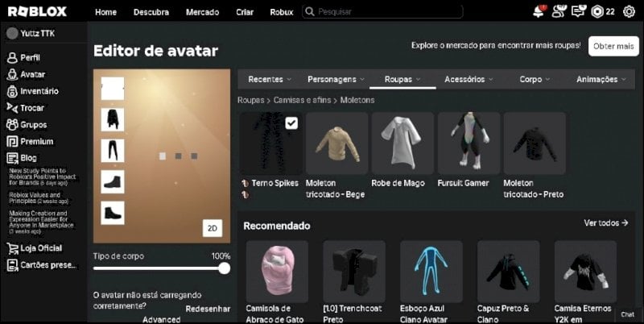Open the Robux balance icon
This screenshot has height=324, width=644.
point(597,12)
